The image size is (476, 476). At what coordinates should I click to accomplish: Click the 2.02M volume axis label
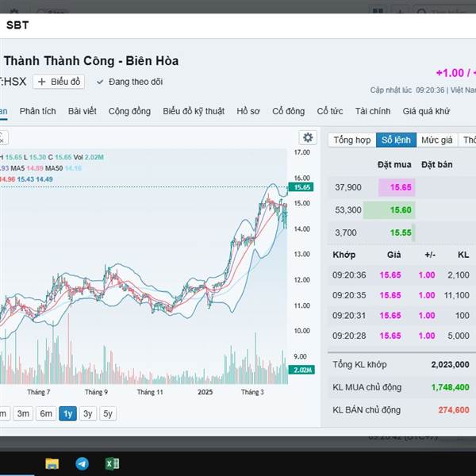click(301, 370)
